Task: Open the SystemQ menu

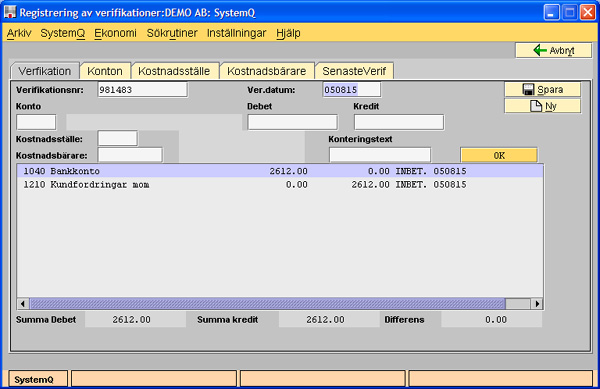Action: coord(63,33)
